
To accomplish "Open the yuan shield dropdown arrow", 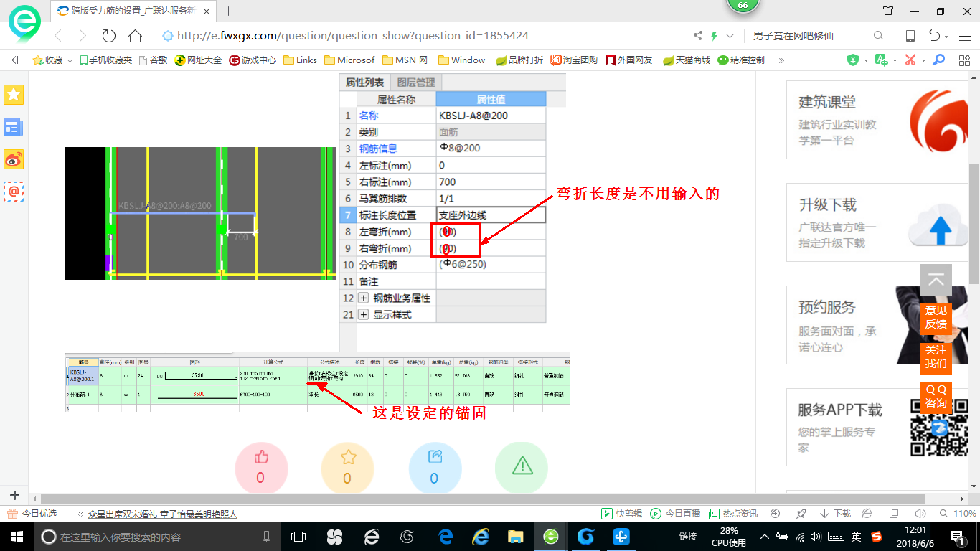I will pos(866,60).
